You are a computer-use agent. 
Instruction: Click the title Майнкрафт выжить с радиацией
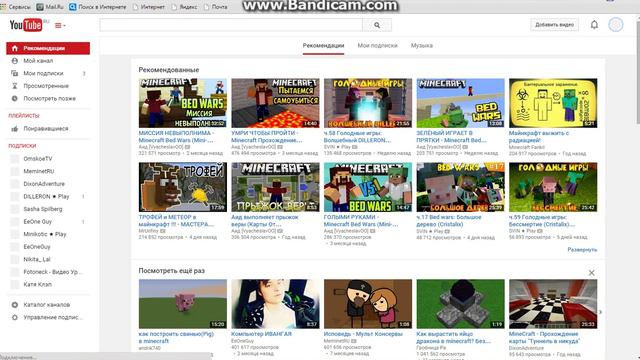(x=539, y=137)
